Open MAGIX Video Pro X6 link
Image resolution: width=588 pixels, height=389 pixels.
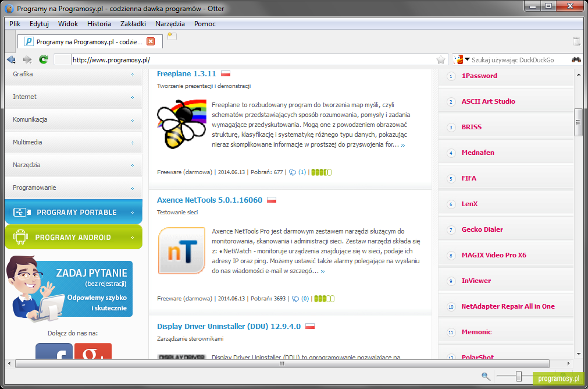[494, 255]
